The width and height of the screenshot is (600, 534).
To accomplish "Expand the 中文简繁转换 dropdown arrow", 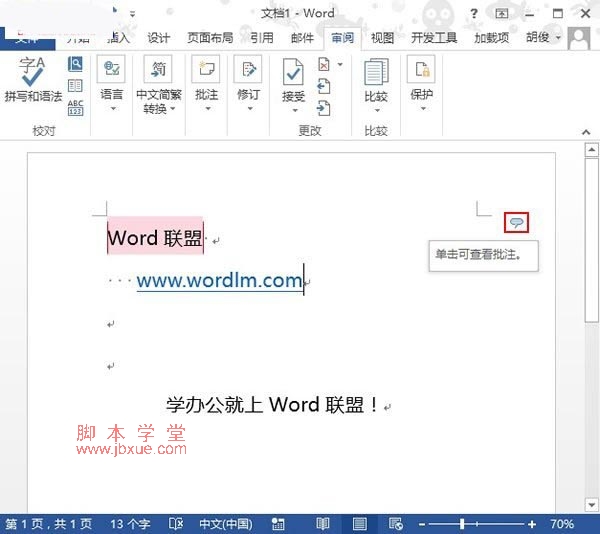I will click(x=173, y=109).
